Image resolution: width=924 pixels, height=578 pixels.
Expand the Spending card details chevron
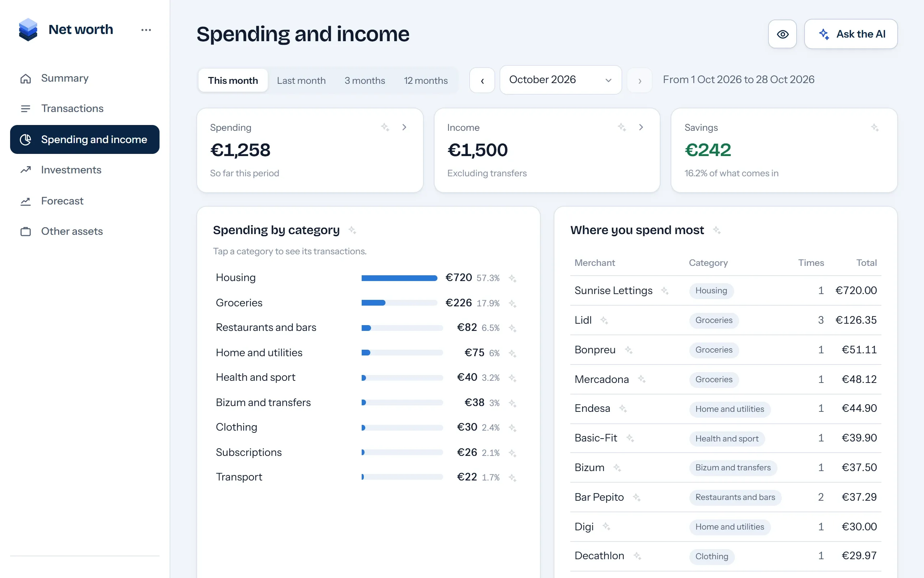[404, 127]
